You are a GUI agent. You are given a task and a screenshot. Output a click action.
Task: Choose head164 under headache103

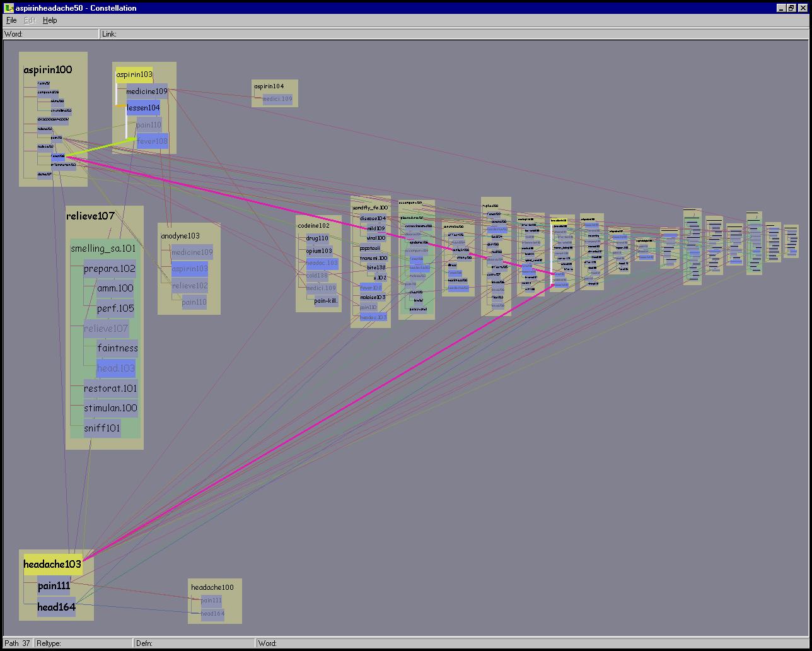point(56,607)
